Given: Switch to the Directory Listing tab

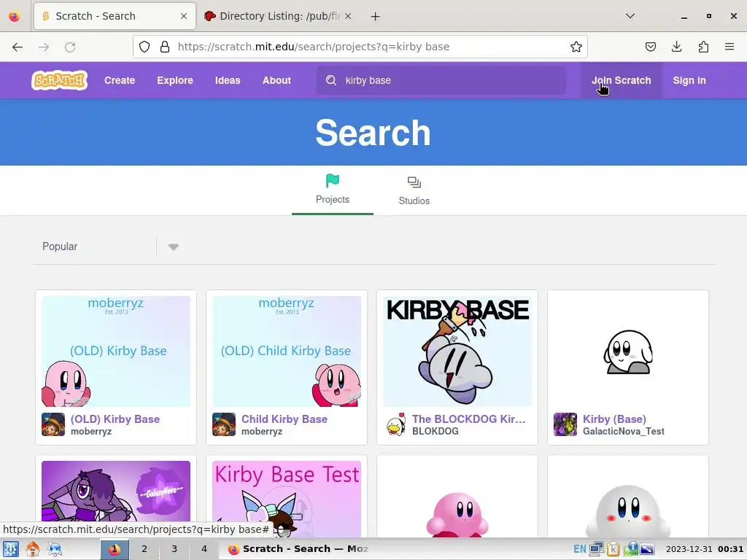Looking at the screenshot, I should (278, 16).
